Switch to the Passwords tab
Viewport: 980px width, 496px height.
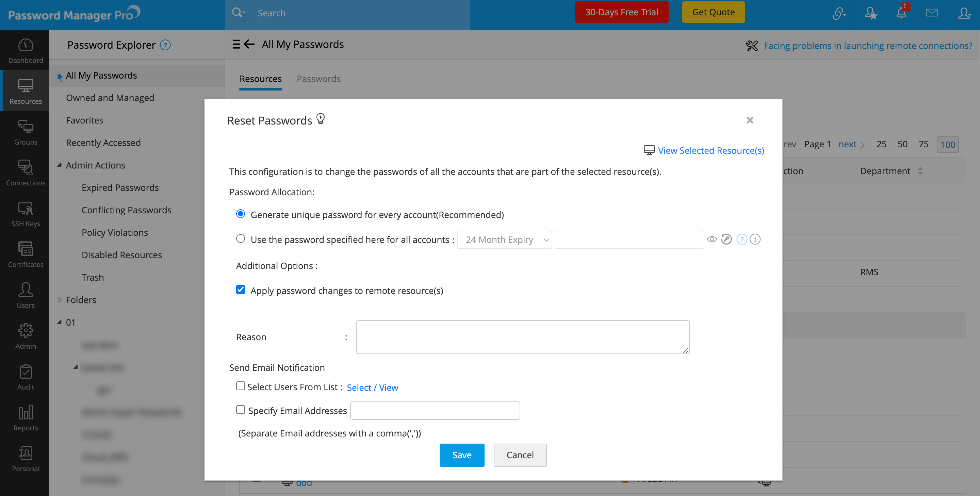pyautogui.click(x=318, y=79)
